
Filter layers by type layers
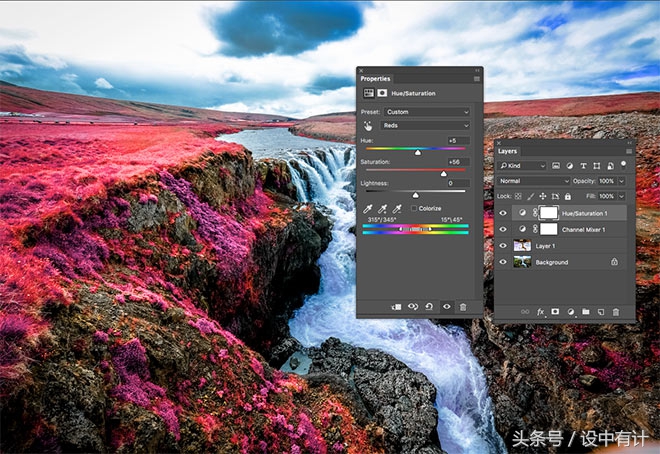(x=583, y=166)
